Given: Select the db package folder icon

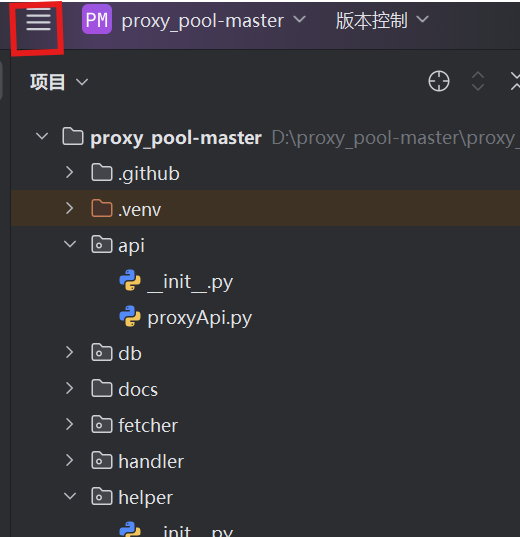Looking at the screenshot, I should point(102,352).
